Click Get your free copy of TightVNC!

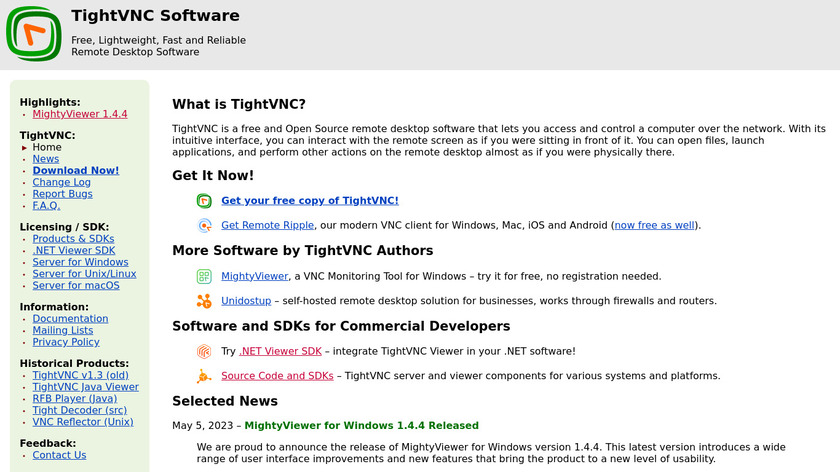click(x=310, y=201)
